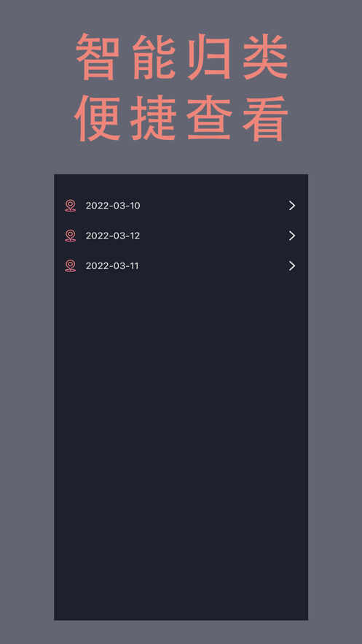Click the empty dark area below the date list
Image resolution: width=362 pixels, height=644 pixels.
[x=181, y=451]
